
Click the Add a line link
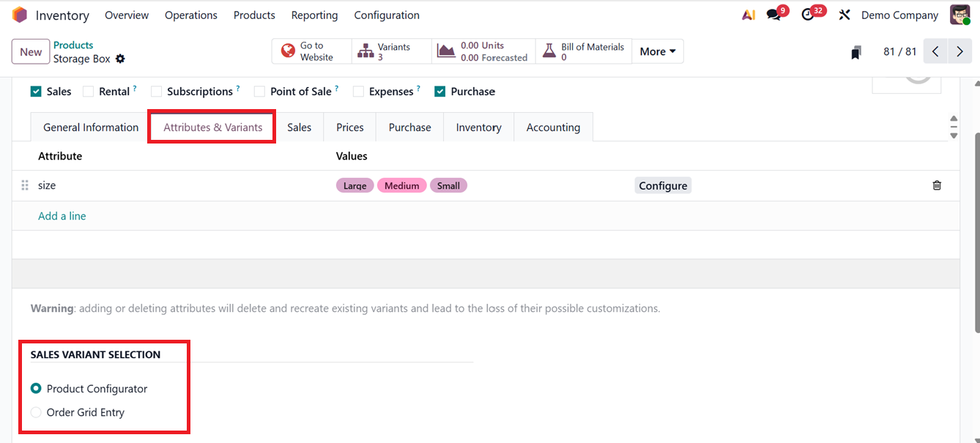pyautogui.click(x=62, y=215)
